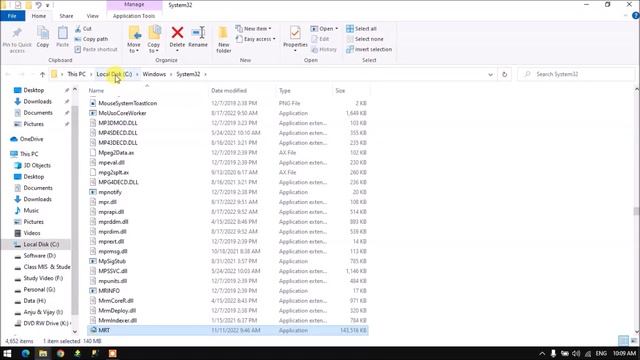The image size is (640, 360).
Task: Switch to the Share ribbon tab
Action: click(66, 16)
